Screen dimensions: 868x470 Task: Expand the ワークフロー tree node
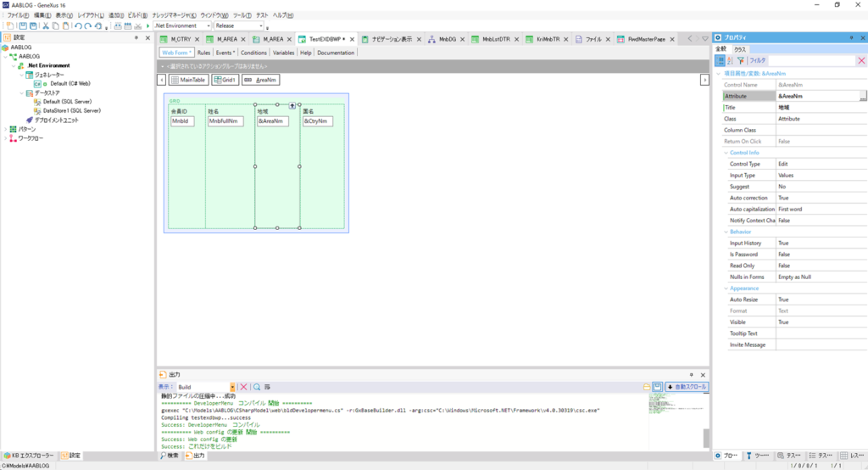[x=6, y=138]
